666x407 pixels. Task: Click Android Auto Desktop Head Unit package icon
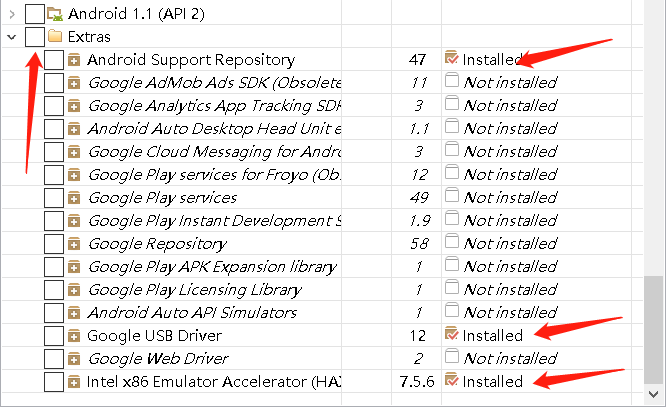click(x=74, y=129)
